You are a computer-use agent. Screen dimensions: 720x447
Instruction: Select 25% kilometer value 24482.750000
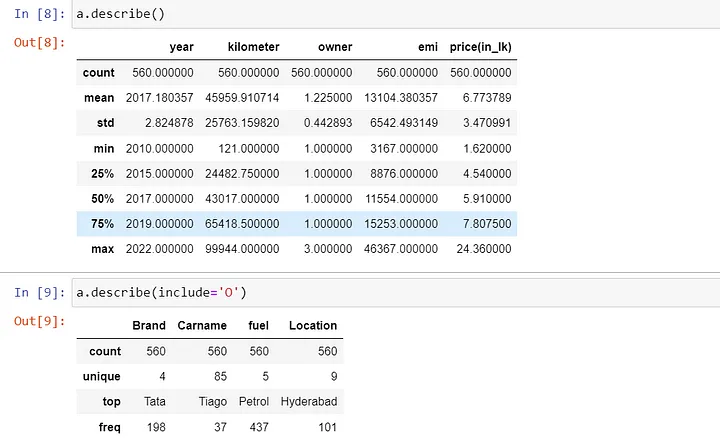pyautogui.click(x=242, y=174)
